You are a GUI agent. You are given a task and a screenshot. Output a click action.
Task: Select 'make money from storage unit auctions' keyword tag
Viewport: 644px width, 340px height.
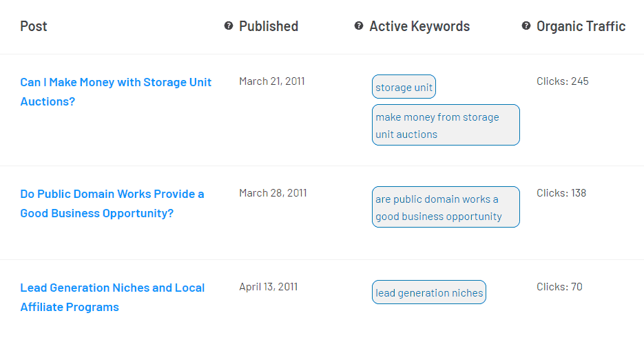[x=446, y=125]
